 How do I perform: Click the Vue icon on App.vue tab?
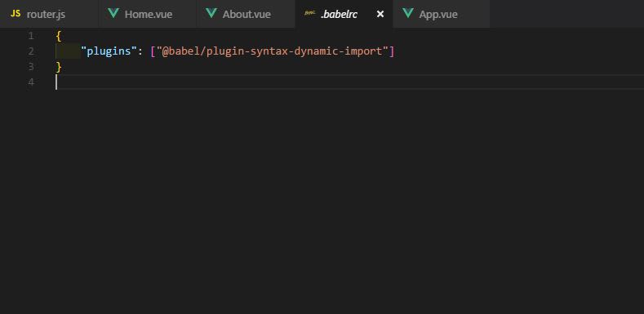(x=408, y=14)
